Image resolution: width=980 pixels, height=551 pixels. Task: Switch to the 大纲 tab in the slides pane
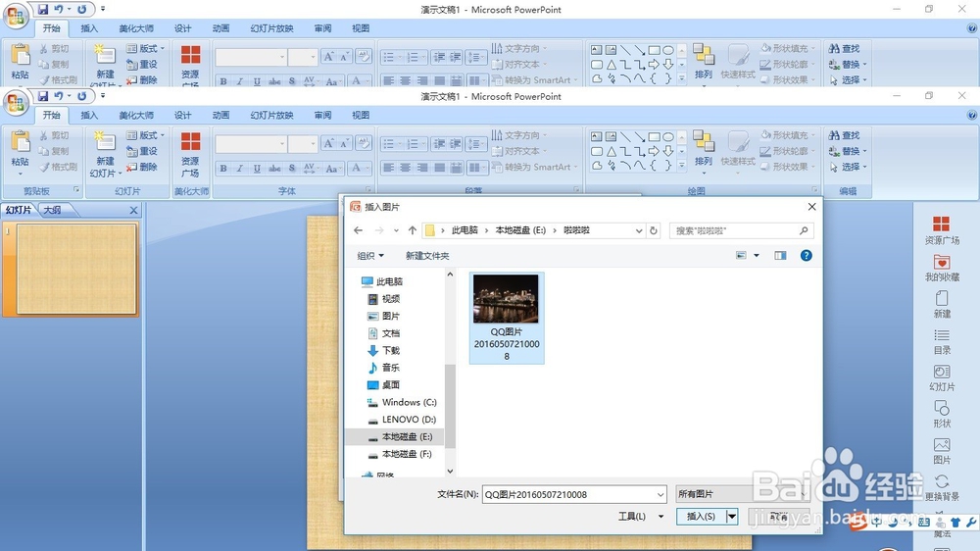(x=53, y=210)
